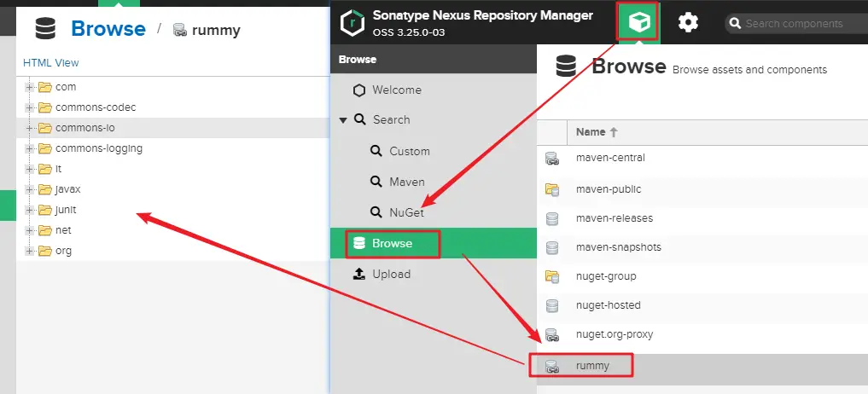Click the maven-releases hosted icon
The width and height of the screenshot is (868, 394).
(552, 218)
